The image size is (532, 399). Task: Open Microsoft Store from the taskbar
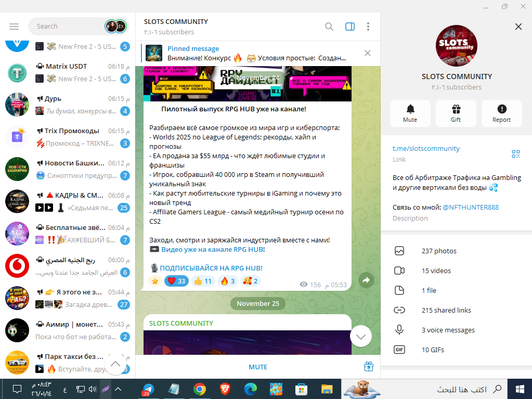(301, 389)
